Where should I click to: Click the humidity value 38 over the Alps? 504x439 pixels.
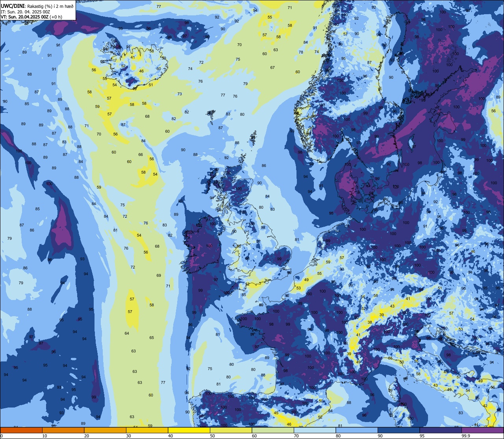pyautogui.click(x=370, y=322)
